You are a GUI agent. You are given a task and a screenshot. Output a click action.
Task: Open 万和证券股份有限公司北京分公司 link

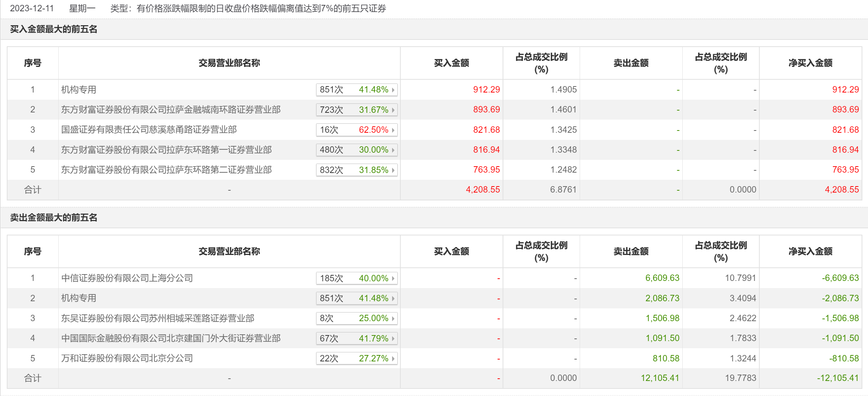tap(127, 358)
